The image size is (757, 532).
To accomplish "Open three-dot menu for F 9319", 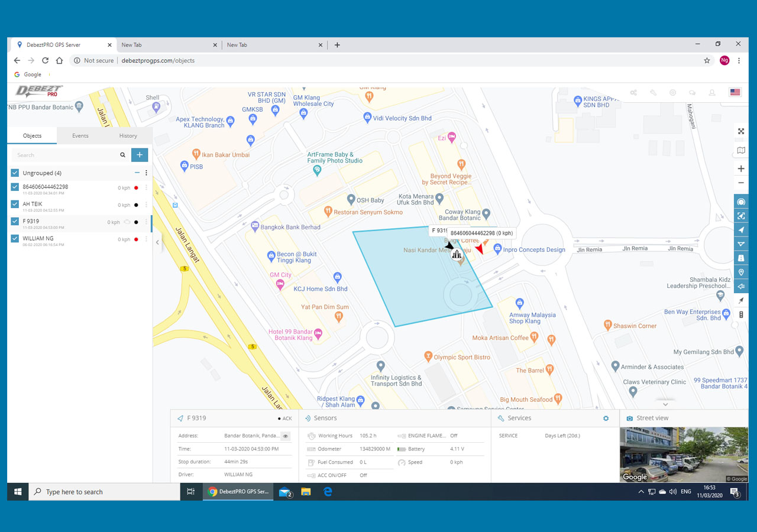I will pyautogui.click(x=146, y=222).
